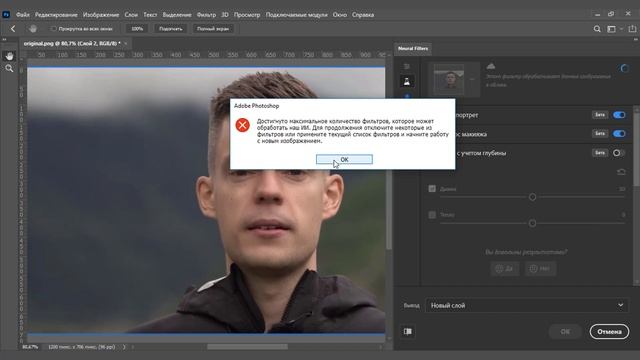Open the workspace switcher icon at top right

click(x=611, y=29)
